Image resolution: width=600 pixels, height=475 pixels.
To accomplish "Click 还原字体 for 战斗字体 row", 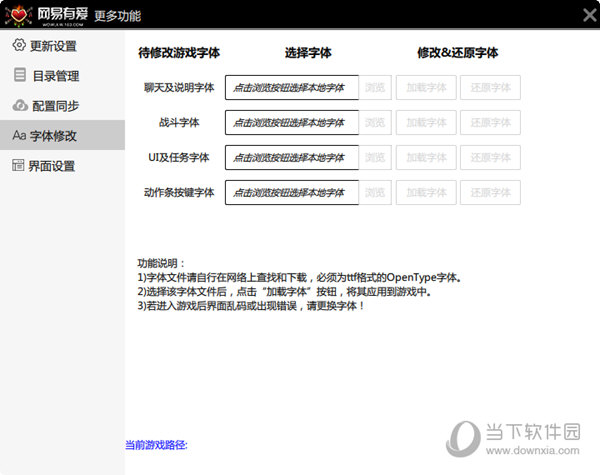I will [490, 122].
